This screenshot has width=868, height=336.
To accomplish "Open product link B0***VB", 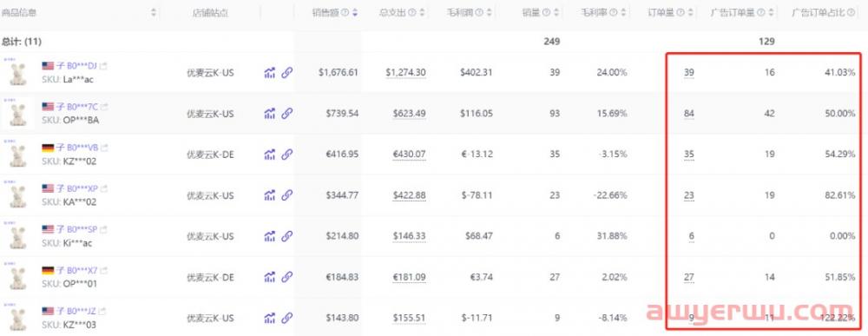I will 82,148.
